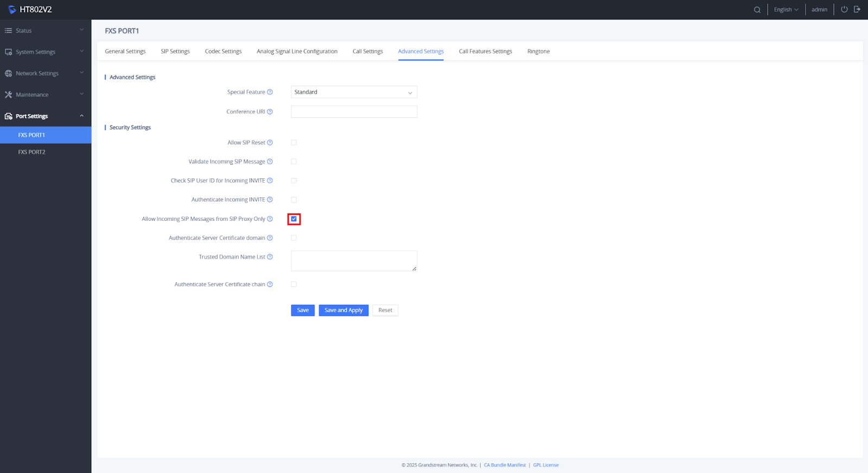Click the Save button
868x473 pixels.
tap(303, 310)
